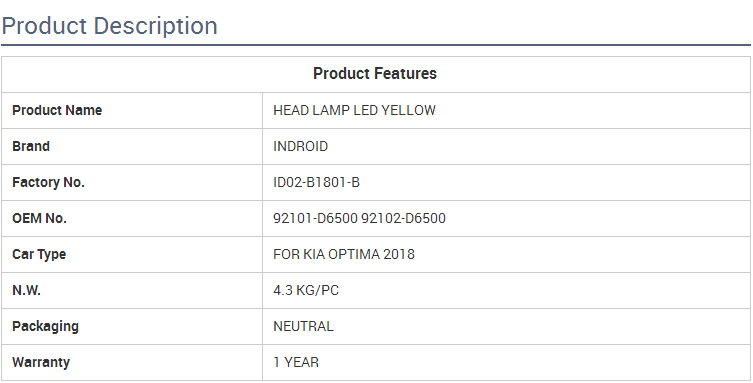The height and width of the screenshot is (383, 753).
Task: Select FOR KIA OPTIMA 2018 text
Action: (344, 254)
